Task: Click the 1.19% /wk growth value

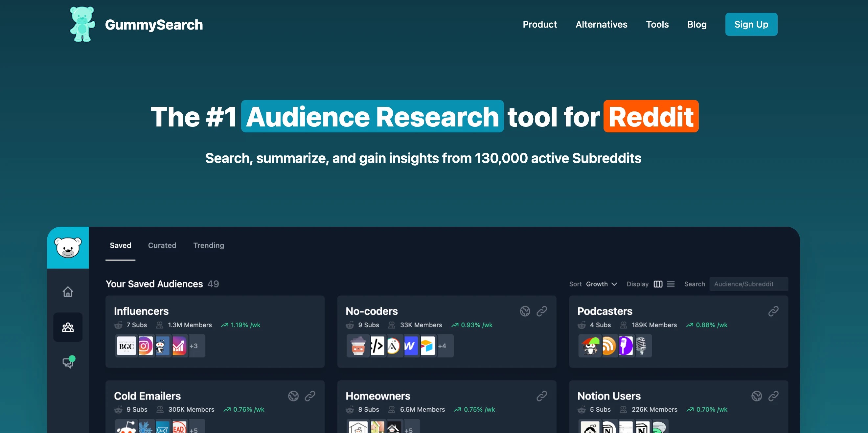Action: [245, 325]
